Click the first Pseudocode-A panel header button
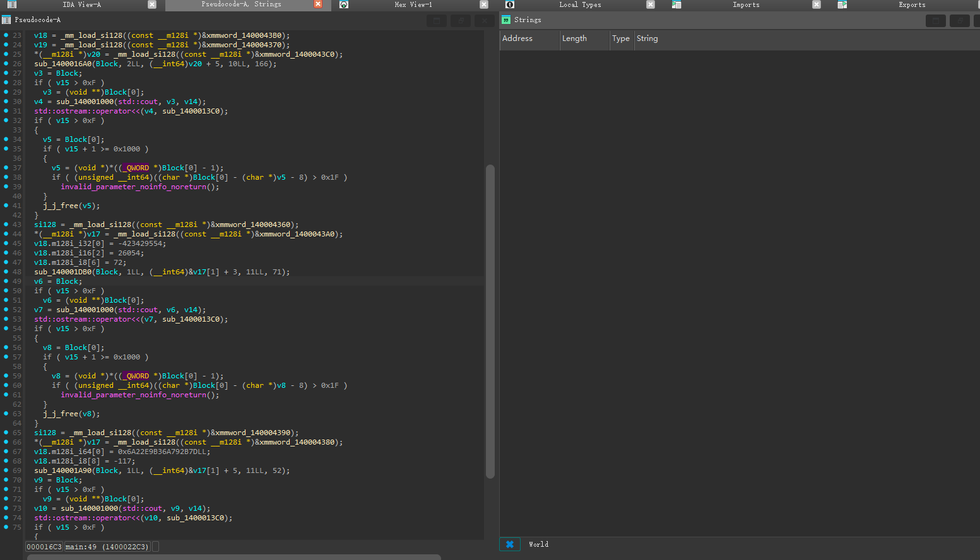Screen dimensions: 980x560 click(x=437, y=21)
